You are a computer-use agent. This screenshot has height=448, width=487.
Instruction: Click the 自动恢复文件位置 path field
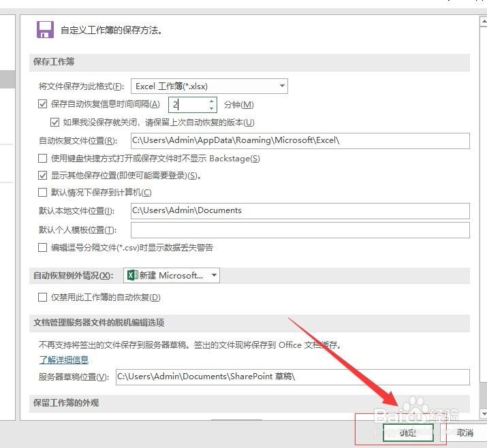(x=300, y=141)
